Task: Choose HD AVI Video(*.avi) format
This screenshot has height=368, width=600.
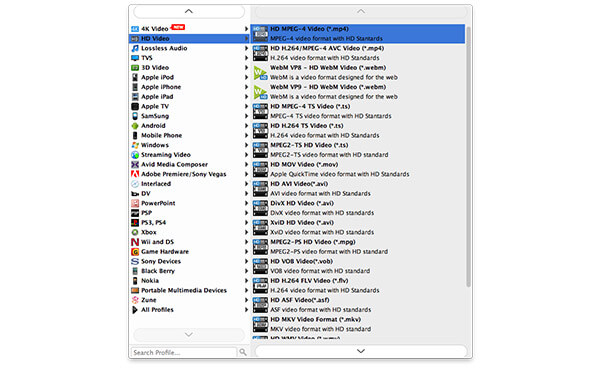Action: pos(358,189)
